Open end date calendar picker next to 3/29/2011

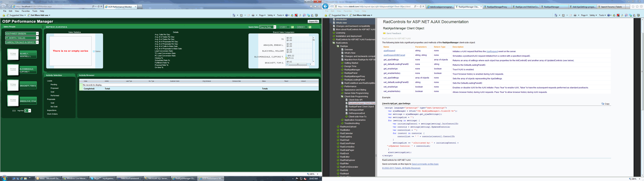coord(310,27)
